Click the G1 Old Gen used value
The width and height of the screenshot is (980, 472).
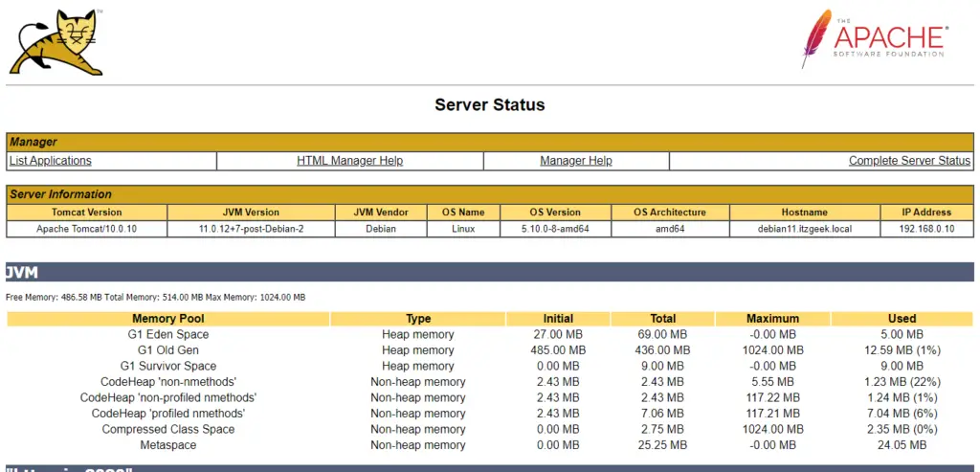[x=902, y=350]
